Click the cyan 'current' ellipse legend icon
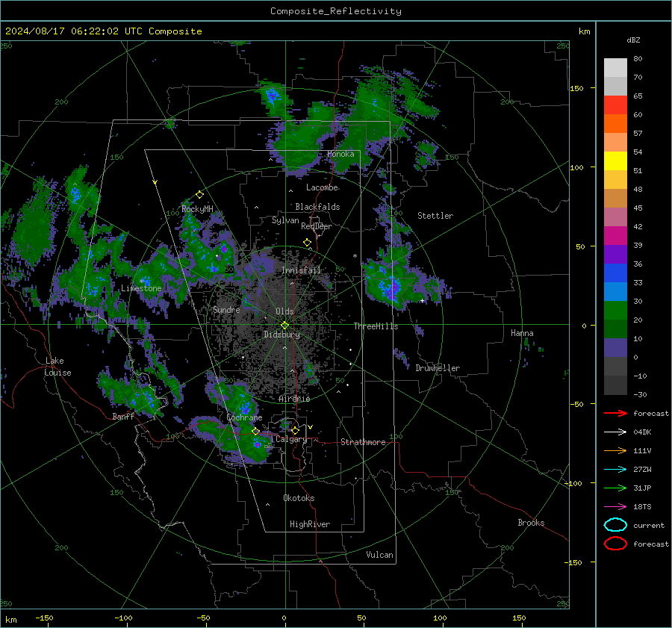672x628 pixels. pyautogui.click(x=615, y=525)
